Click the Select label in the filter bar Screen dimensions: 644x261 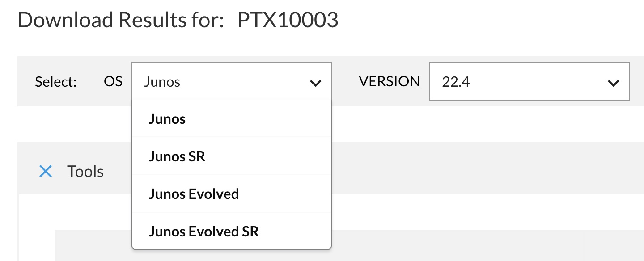pyautogui.click(x=55, y=82)
